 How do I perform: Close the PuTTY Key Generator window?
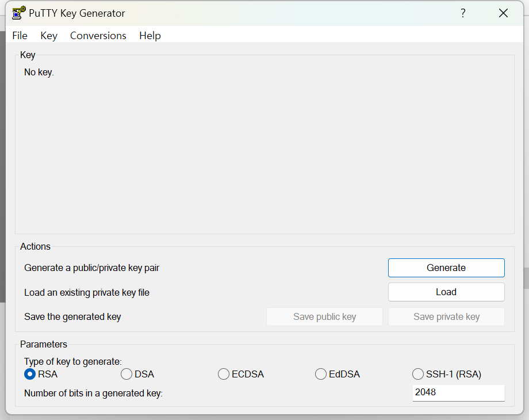[503, 13]
